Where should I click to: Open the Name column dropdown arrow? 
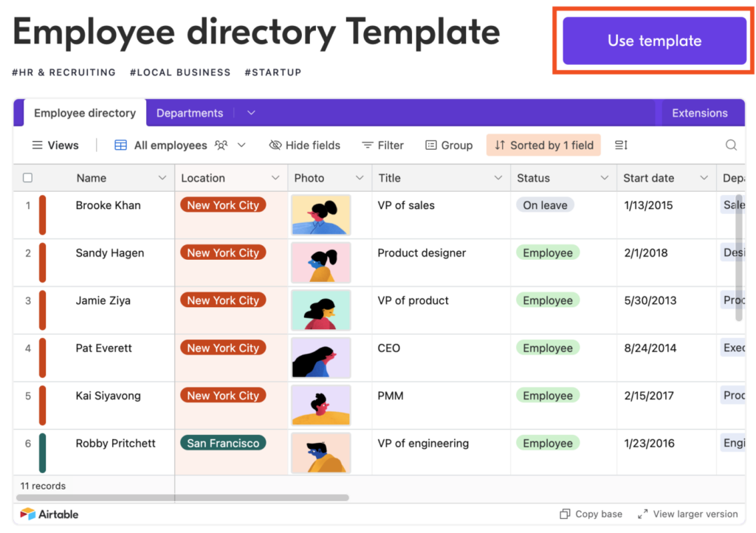pos(162,178)
